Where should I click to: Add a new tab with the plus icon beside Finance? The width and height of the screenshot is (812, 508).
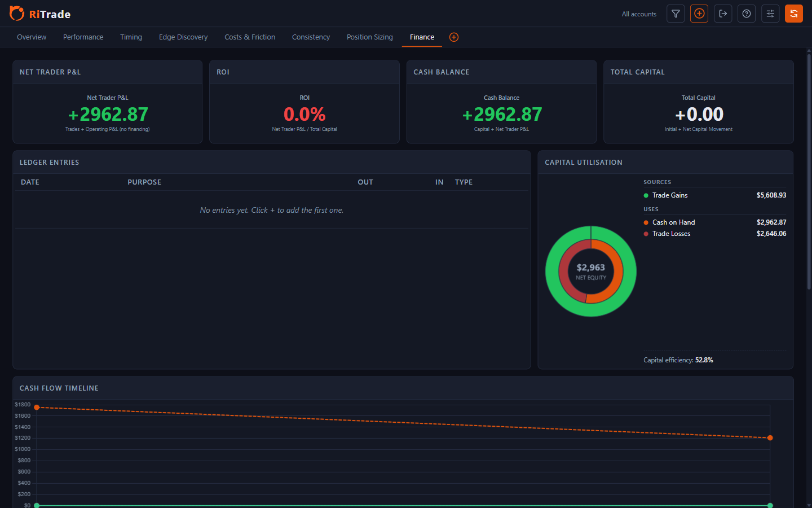pyautogui.click(x=454, y=37)
